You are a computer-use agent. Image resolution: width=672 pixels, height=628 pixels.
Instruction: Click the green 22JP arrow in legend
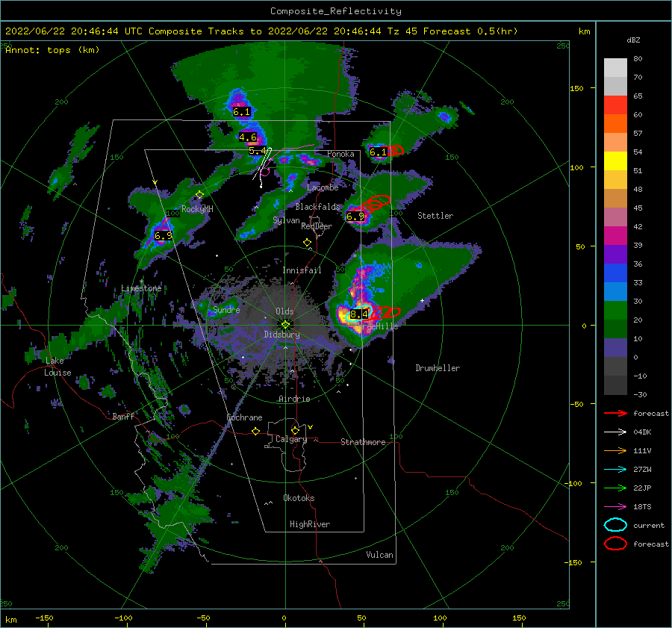(x=615, y=488)
